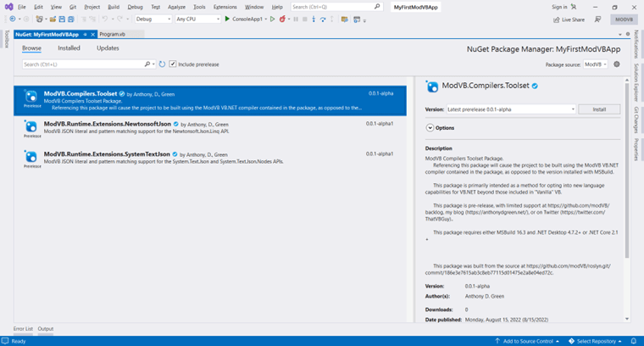Toggle the Include prerelease checkbox
644x346 pixels.
coord(173,64)
